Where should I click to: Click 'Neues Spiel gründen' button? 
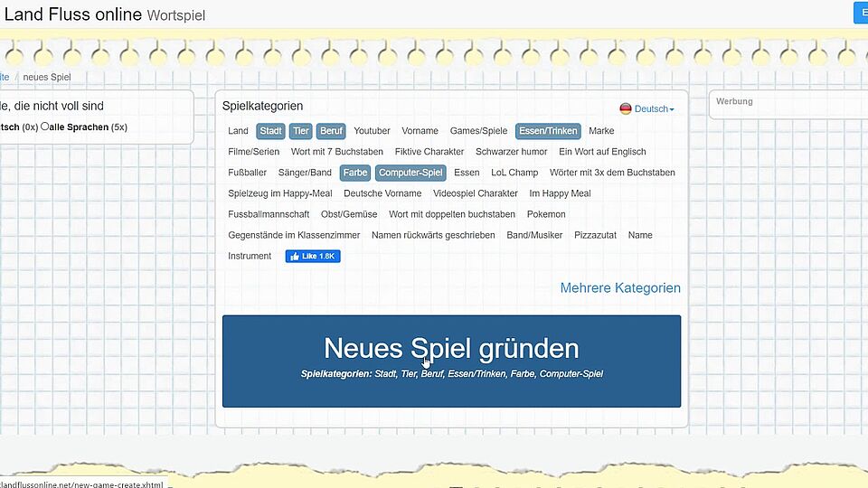tap(452, 361)
